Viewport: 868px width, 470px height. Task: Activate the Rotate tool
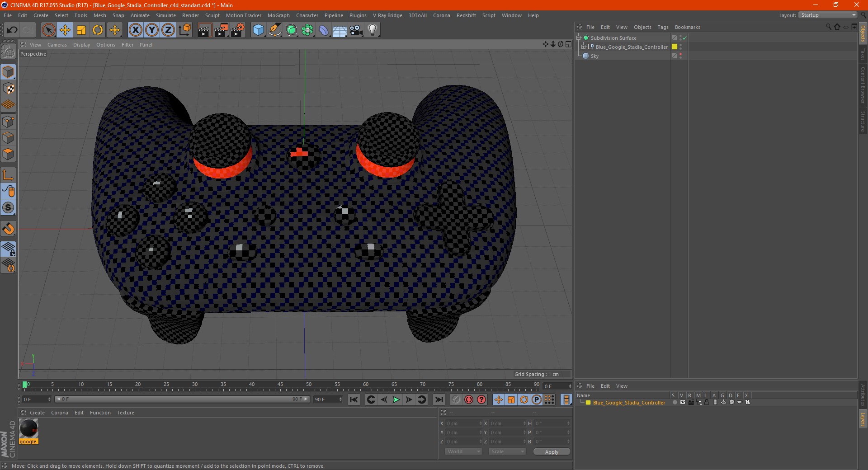98,30
